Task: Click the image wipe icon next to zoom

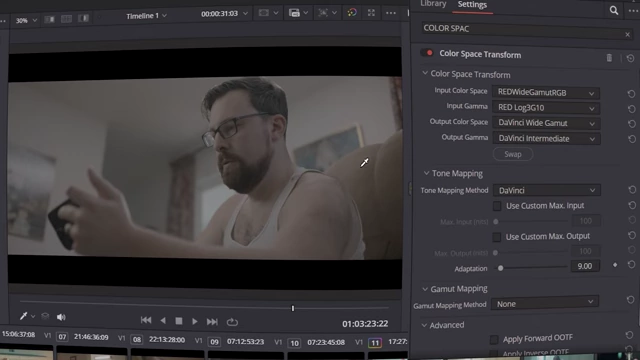Action: click(x=49, y=19)
